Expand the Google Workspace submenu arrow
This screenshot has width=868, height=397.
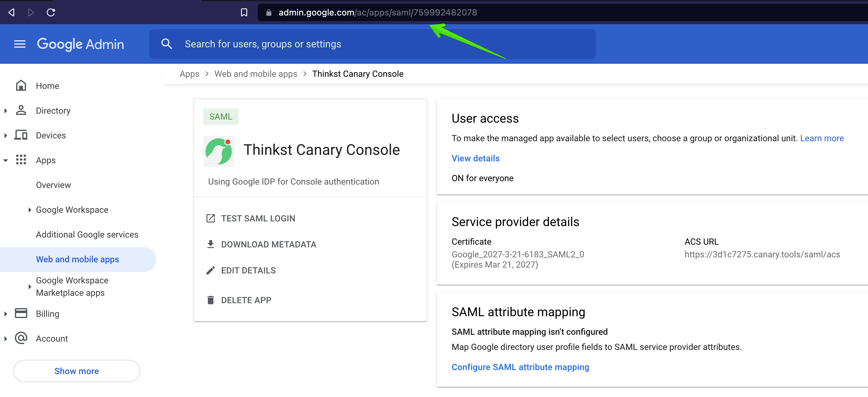(x=30, y=210)
